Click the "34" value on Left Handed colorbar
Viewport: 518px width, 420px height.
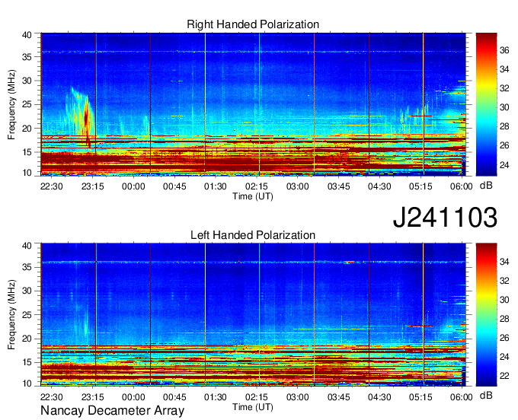point(504,262)
